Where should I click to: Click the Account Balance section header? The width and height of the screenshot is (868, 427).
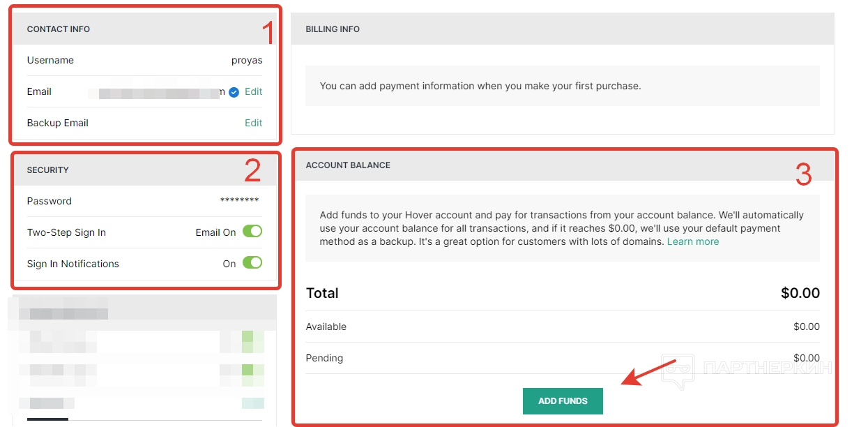pos(348,165)
